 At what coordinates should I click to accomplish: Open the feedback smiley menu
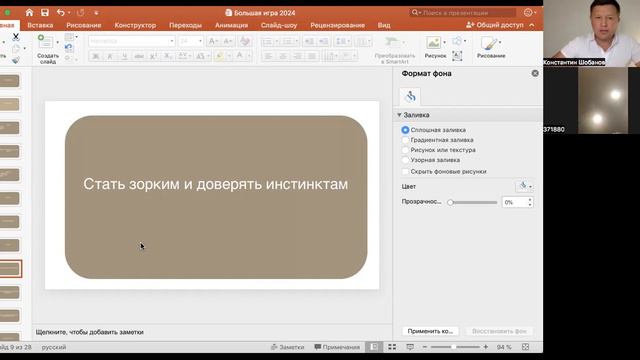529,13
